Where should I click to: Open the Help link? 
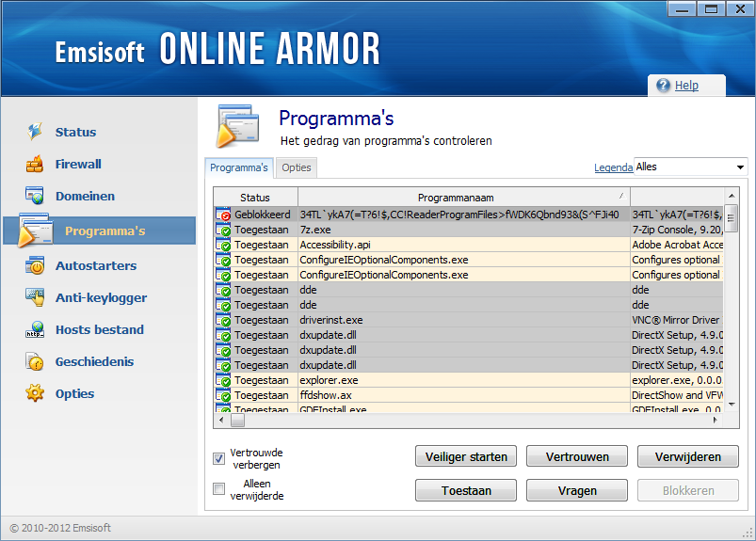pos(686,86)
